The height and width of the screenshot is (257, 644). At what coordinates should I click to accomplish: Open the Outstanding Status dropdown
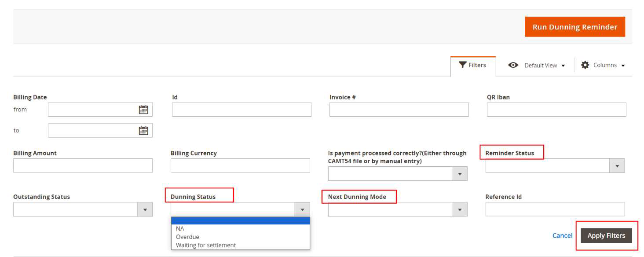[x=145, y=209]
